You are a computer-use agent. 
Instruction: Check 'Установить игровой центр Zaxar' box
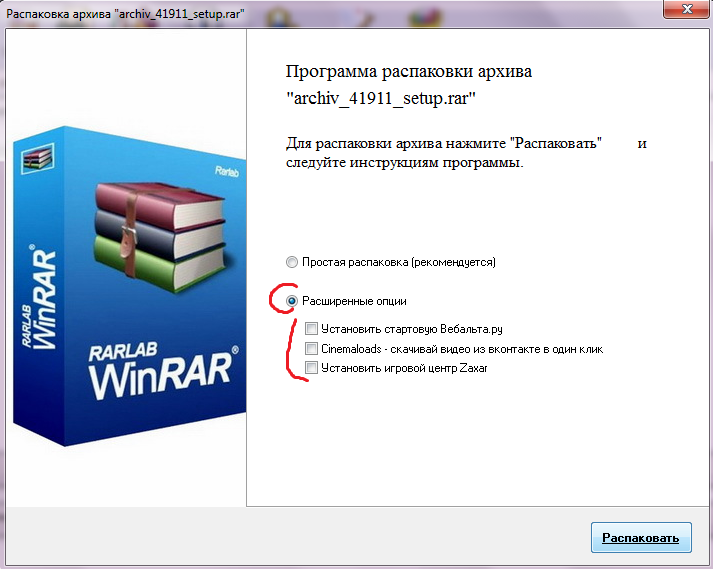tap(311, 368)
